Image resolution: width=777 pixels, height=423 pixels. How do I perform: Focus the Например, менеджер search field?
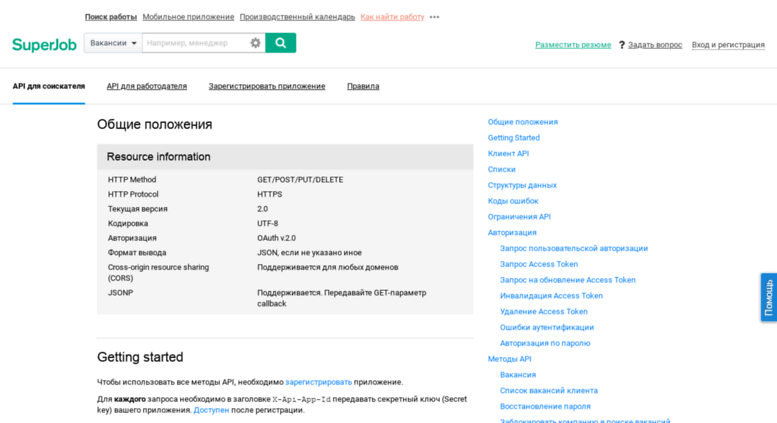pos(195,43)
